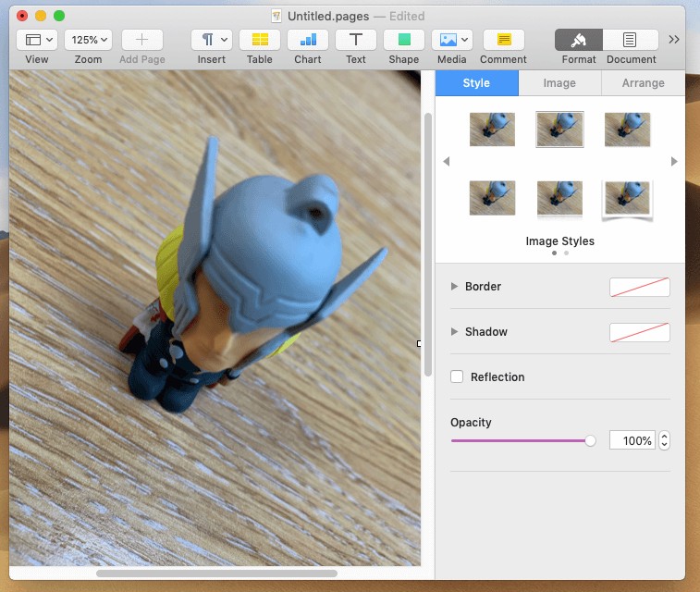Open the 125% zoom dropdown

click(x=89, y=40)
